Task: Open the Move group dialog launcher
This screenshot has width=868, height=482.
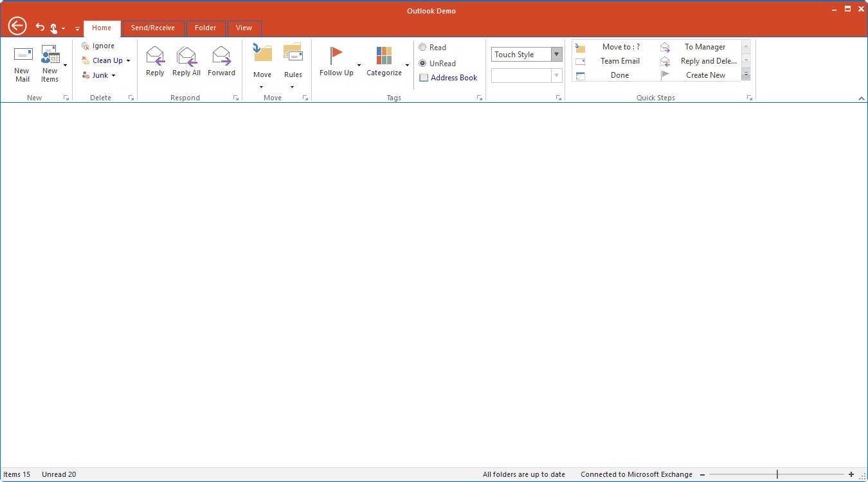Action: coord(305,98)
